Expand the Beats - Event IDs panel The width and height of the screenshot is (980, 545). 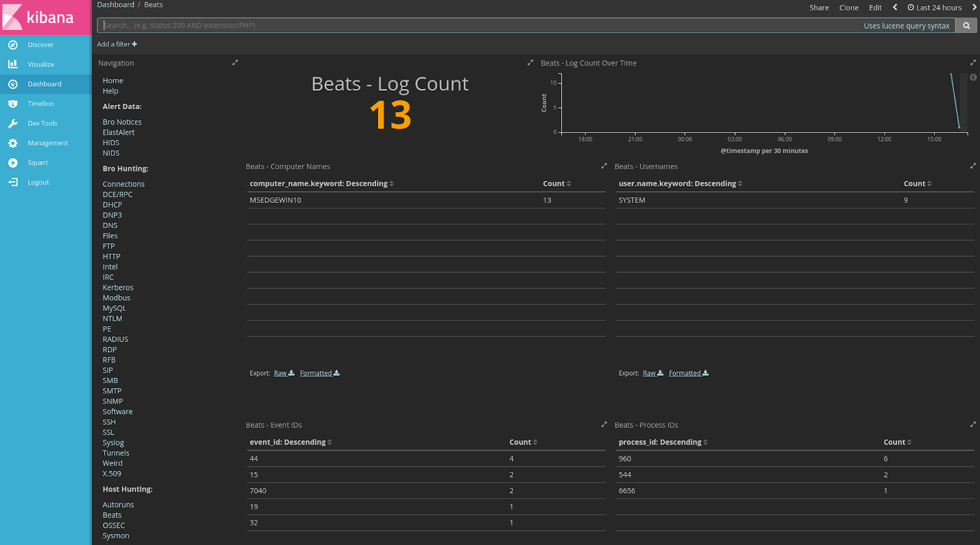click(x=604, y=424)
